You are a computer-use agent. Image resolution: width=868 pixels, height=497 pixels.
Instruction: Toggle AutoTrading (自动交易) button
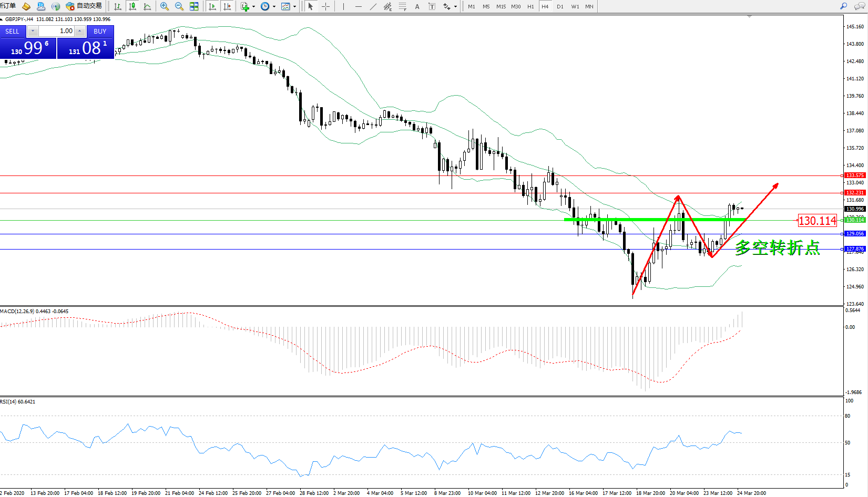(84, 6)
